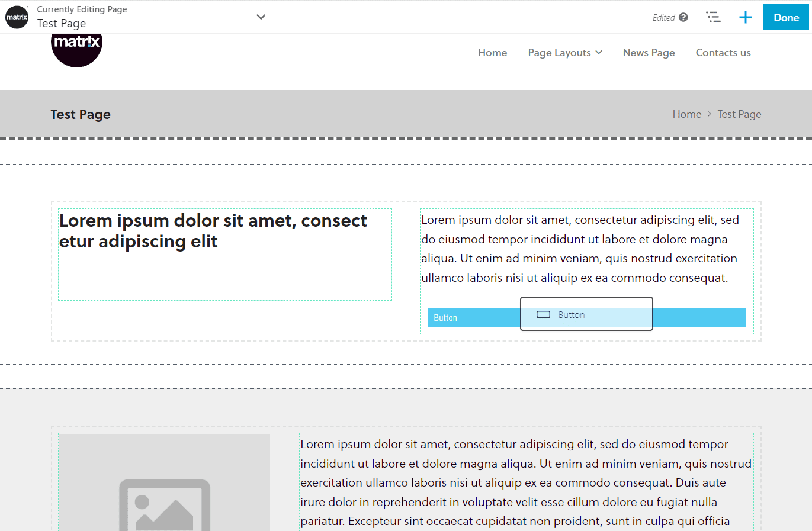Click the Edited status label
812x531 pixels.
click(x=663, y=17)
